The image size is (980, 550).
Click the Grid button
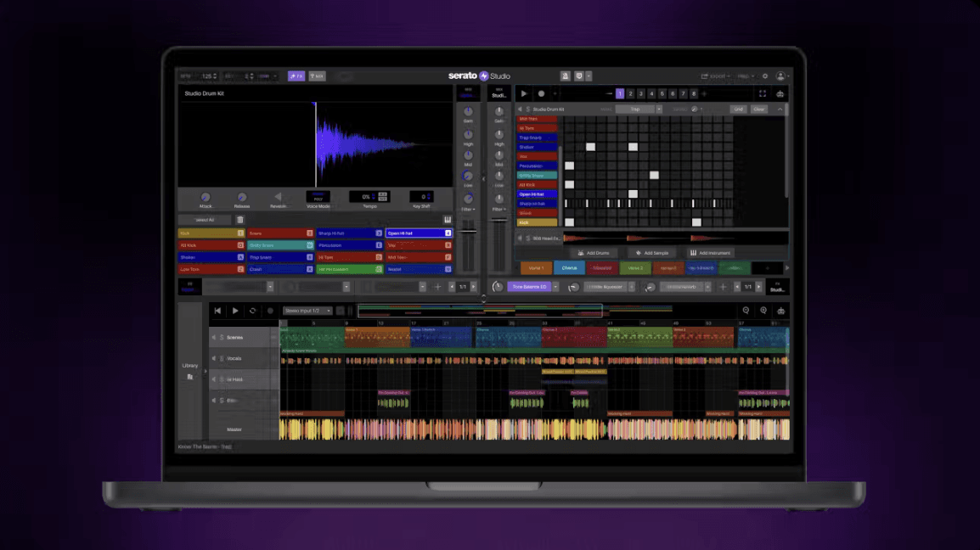[738, 109]
